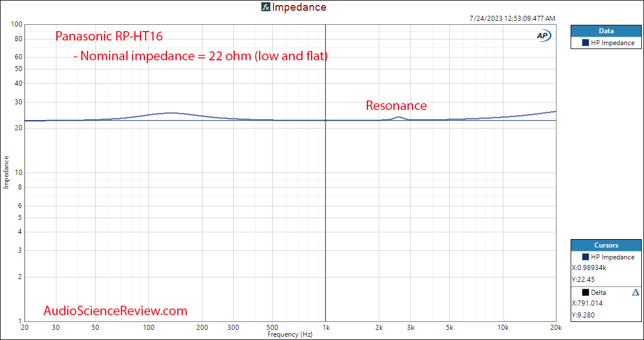Image resolution: width=644 pixels, height=340 pixels.
Task: Click the 30 tick on impedance axis
Action: [x=18, y=102]
